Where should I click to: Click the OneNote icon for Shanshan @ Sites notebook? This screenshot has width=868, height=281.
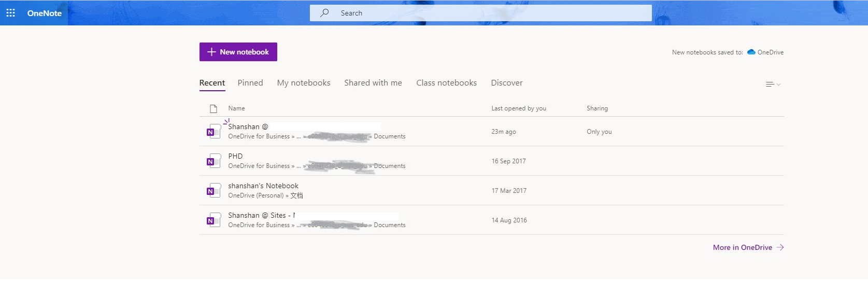click(x=214, y=220)
